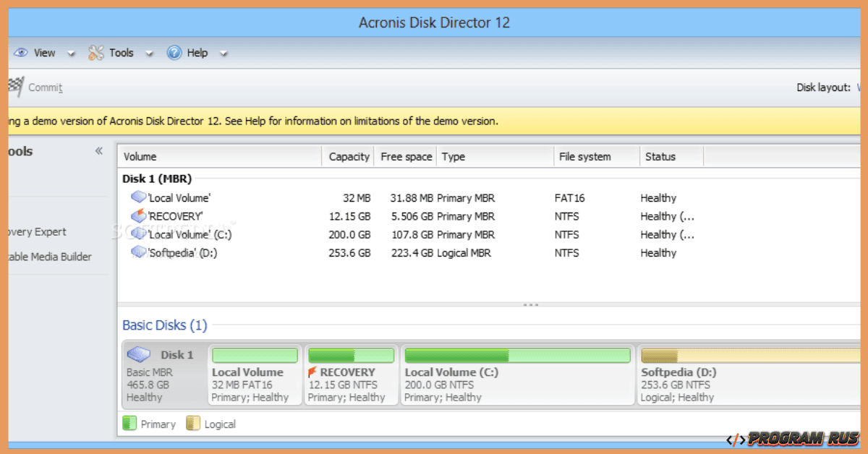Collapse the Tools sidebar with double chevron
The image size is (868, 454).
[99, 150]
